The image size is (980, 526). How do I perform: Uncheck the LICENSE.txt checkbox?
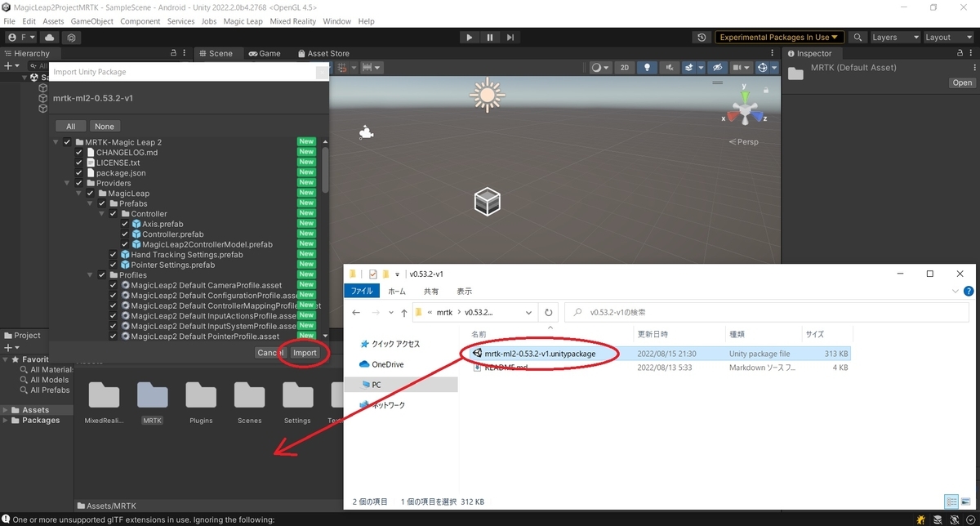79,163
